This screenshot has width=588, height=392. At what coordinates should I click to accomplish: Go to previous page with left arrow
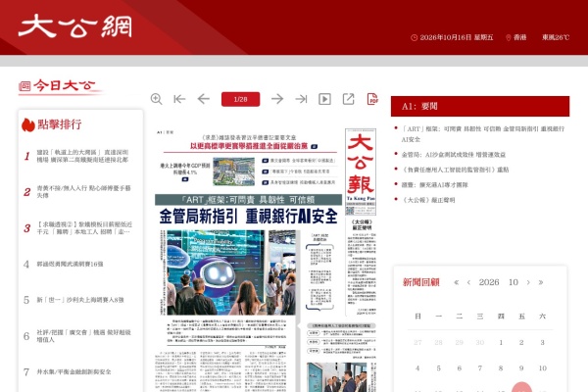(203, 99)
